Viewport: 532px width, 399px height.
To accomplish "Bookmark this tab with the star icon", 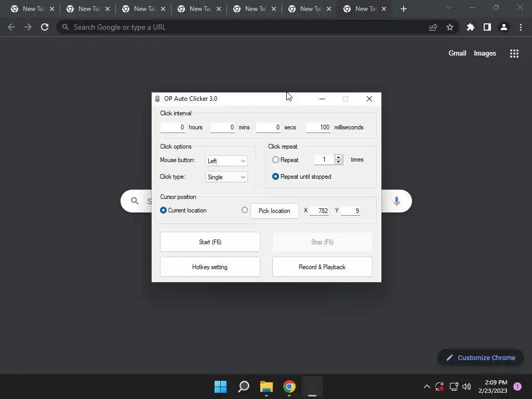I will [x=450, y=27].
